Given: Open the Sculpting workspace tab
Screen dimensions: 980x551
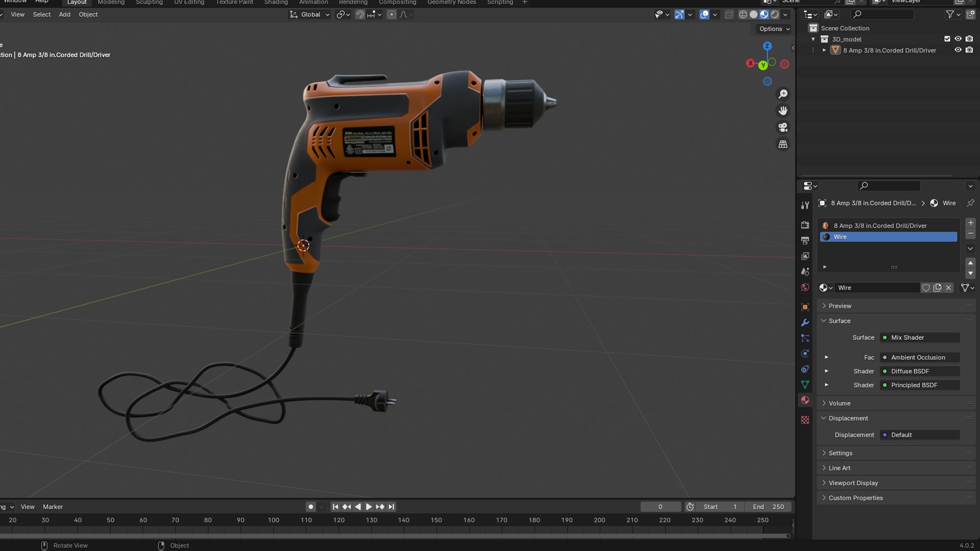Looking at the screenshot, I should pyautogui.click(x=149, y=3).
